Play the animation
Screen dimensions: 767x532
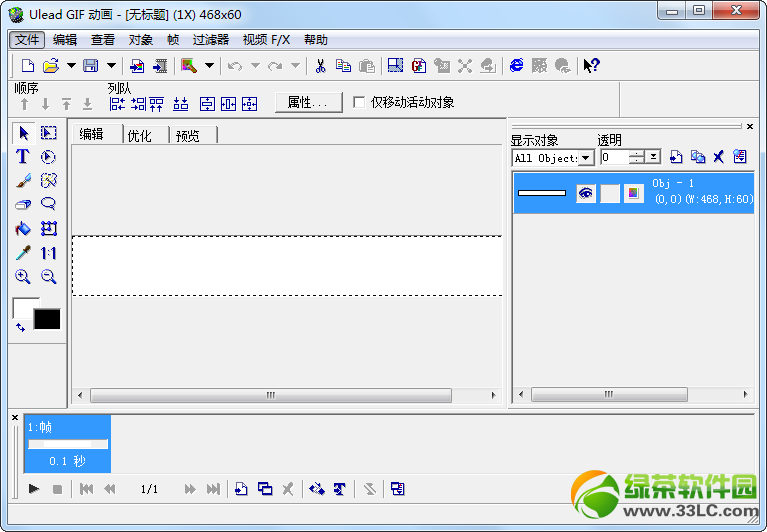[34, 488]
